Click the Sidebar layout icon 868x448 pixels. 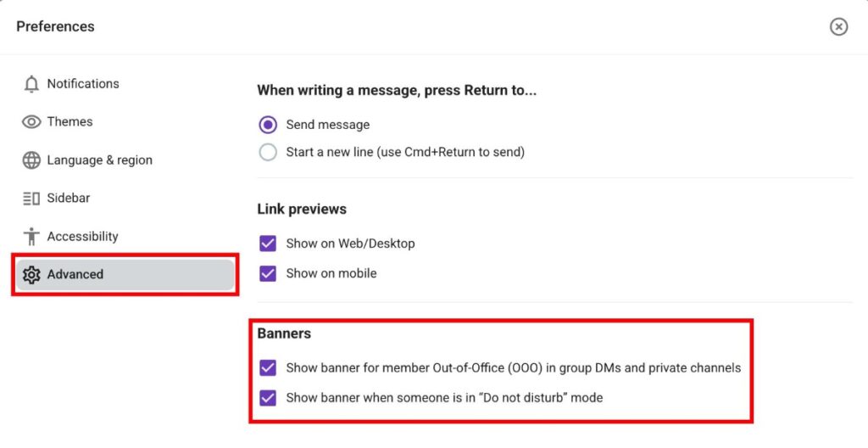pyautogui.click(x=31, y=199)
